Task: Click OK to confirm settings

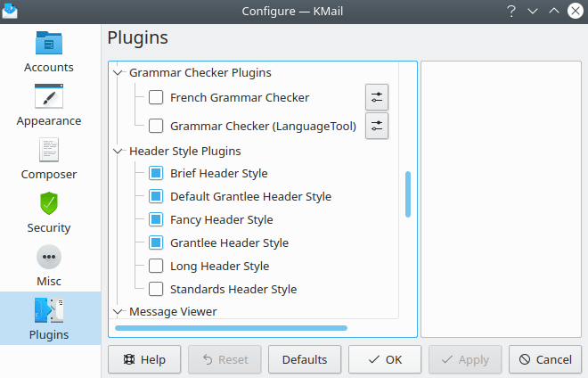Action: click(x=384, y=359)
